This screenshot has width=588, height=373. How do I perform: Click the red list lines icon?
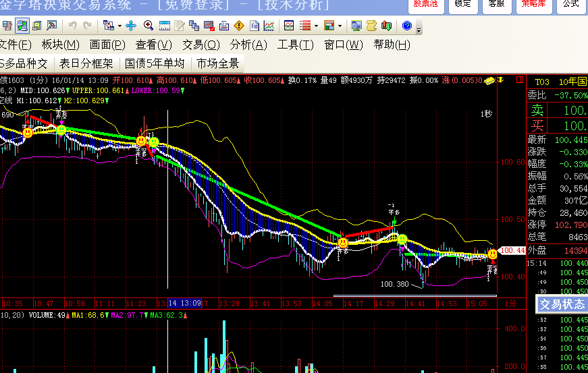[x=305, y=26]
